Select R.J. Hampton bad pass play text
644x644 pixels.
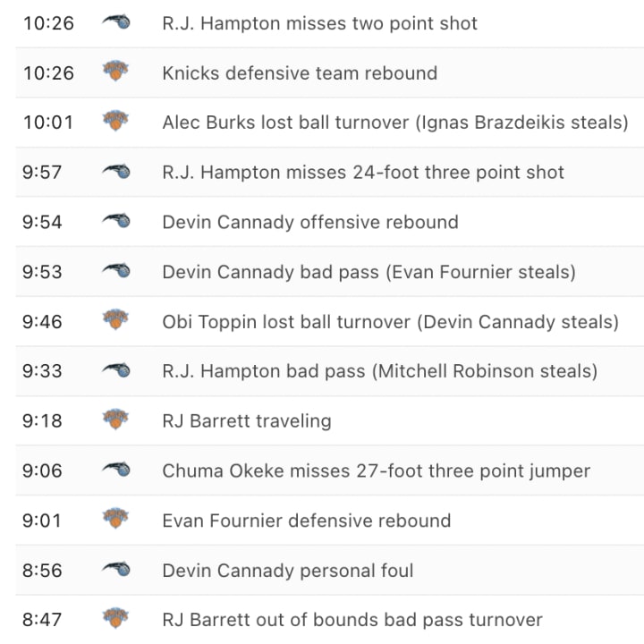380,371
